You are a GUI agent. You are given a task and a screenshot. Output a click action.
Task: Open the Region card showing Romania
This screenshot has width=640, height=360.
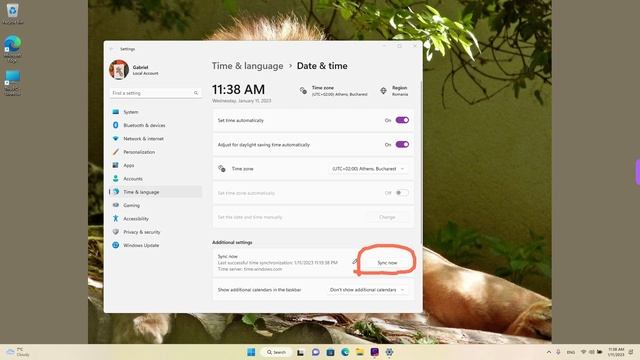(x=394, y=91)
